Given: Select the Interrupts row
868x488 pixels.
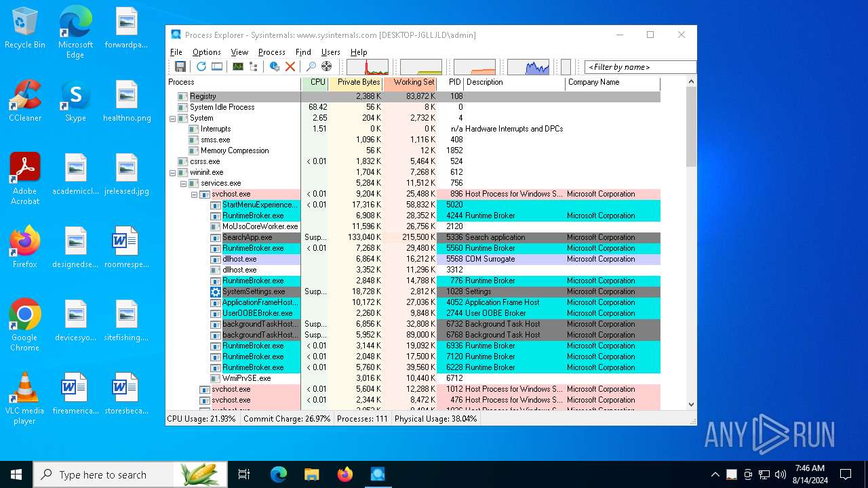Looking at the screenshot, I should click(413, 129).
